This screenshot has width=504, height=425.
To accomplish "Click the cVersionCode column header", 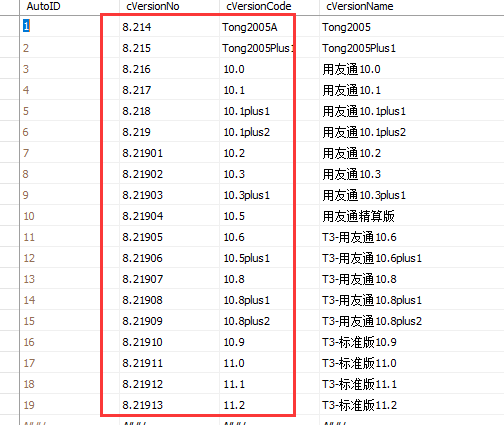I will pos(269,7).
